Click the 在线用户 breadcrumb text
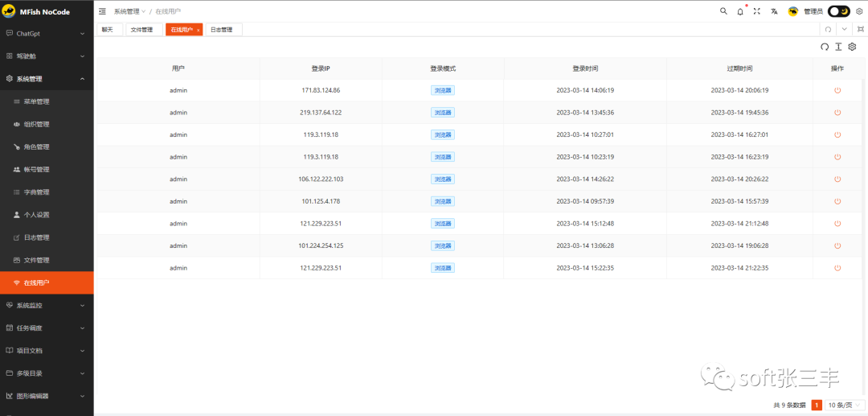The width and height of the screenshot is (868, 416). (168, 11)
